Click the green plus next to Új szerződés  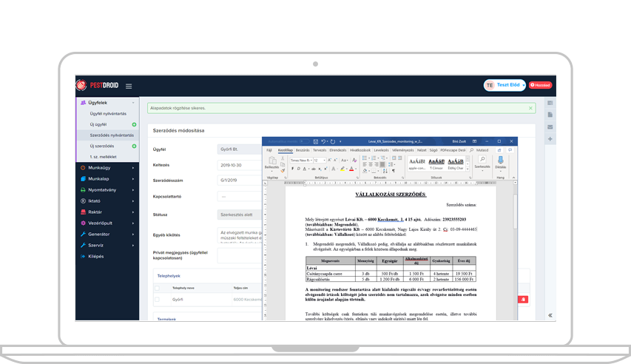coord(134,146)
